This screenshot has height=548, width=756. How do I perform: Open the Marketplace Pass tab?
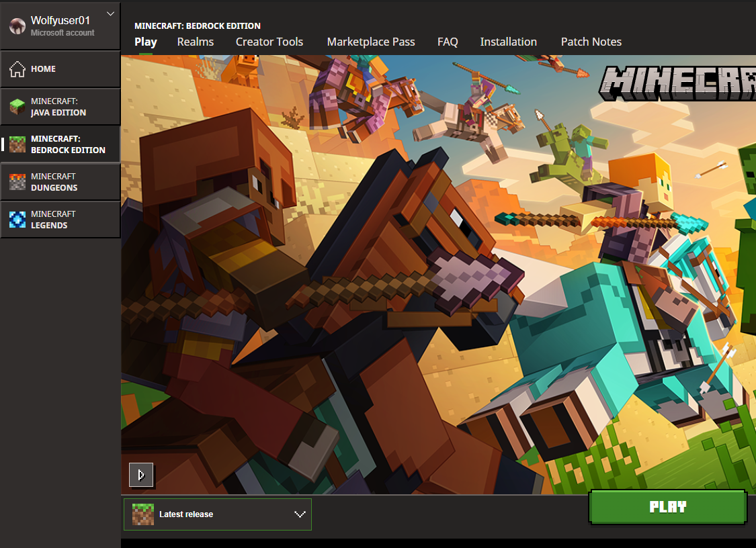point(371,42)
